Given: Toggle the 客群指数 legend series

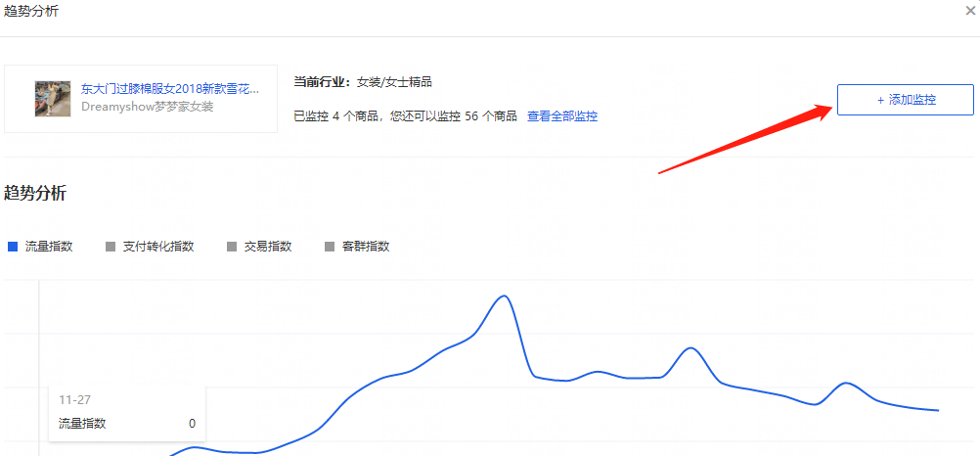Looking at the screenshot, I should pyautogui.click(x=358, y=247).
